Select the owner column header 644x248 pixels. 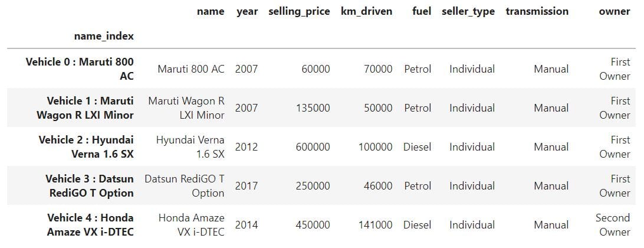click(x=615, y=12)
